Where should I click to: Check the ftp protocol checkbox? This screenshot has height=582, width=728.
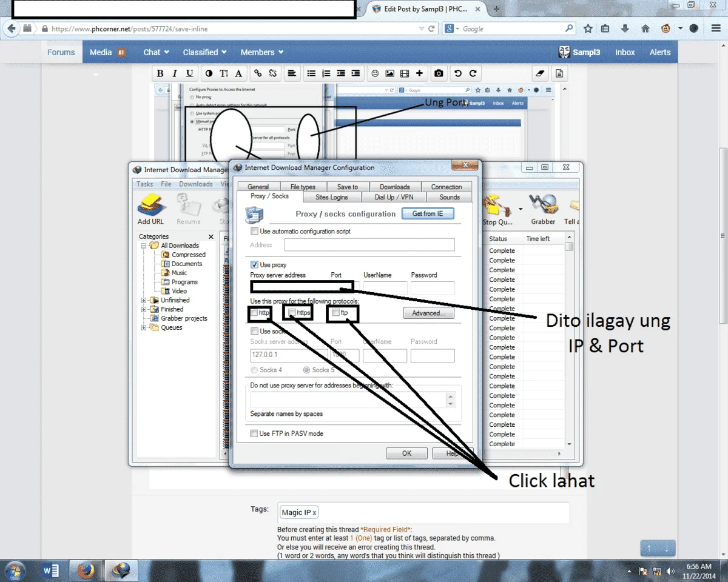(x=336, y=313)
